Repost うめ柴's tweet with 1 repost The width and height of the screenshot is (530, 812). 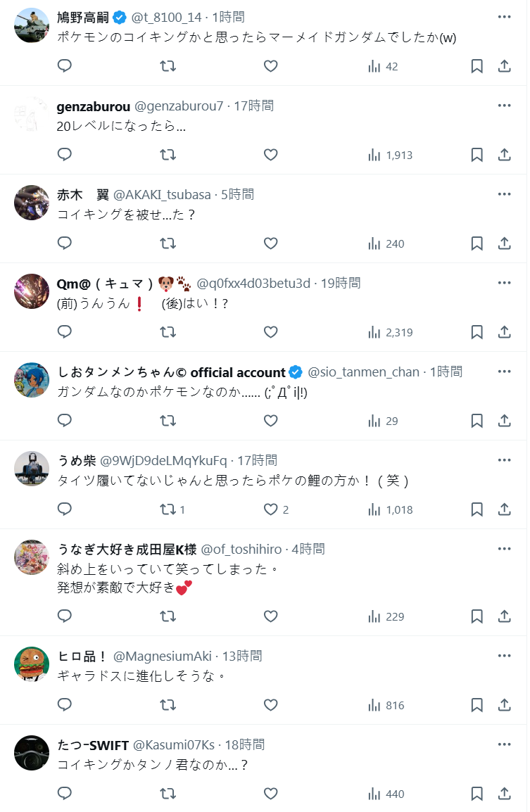pyautogui.click(x=172, y=509)
